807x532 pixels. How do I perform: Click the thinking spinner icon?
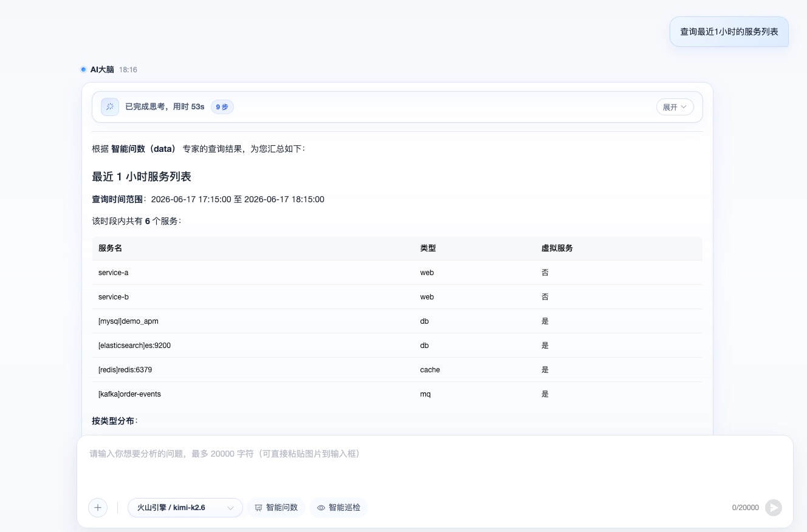click(x=110, y=107)
